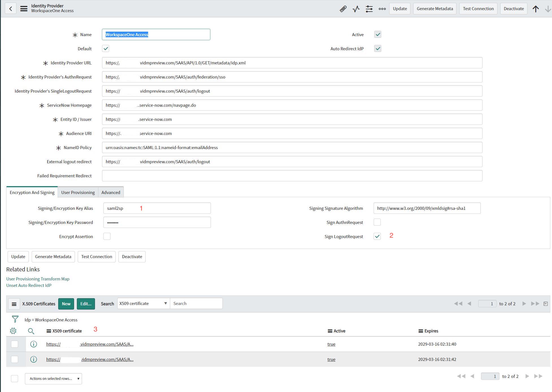Click the Generate Metadata button in header
Viewport: 552px width, 392px height.
pos(435,8)
